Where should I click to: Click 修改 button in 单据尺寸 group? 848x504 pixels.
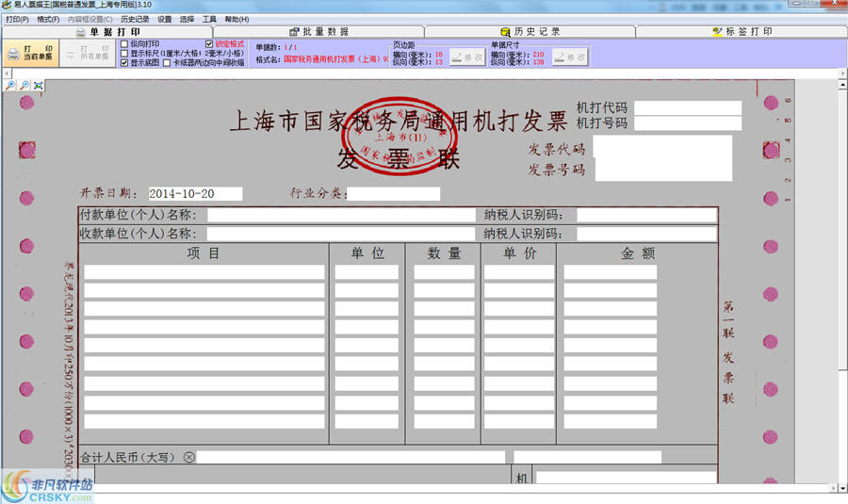[570, 57]
